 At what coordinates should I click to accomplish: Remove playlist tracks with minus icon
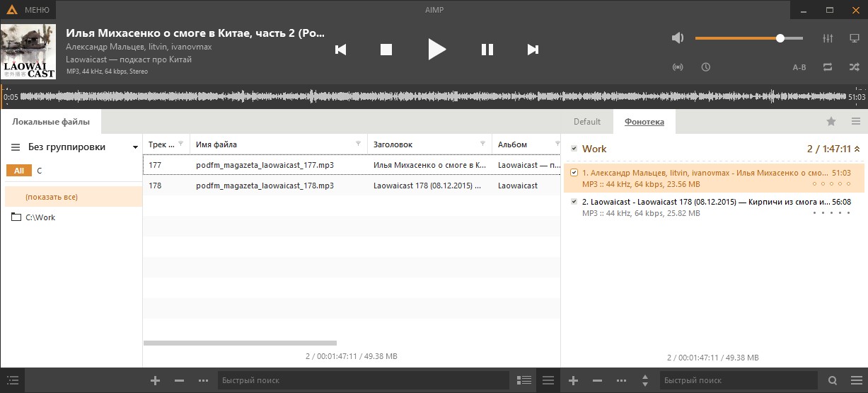(x=597, y=380)
